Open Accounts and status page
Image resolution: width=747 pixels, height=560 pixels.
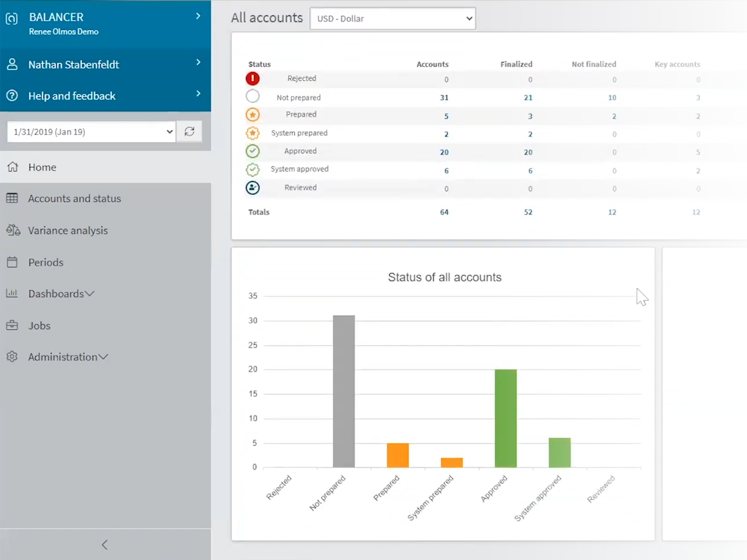(x=74, y=198)
